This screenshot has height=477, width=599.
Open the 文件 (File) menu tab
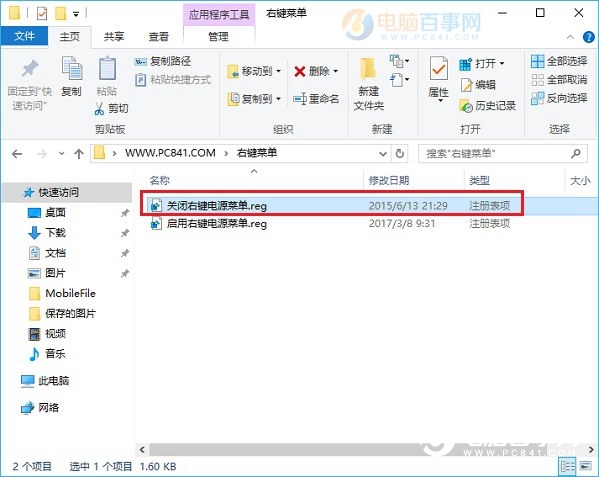pos(24,36)
